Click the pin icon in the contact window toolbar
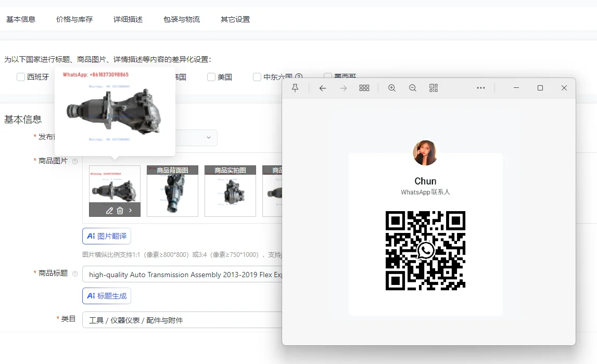Viewport: 597px width, 364px height. (295, 88)
